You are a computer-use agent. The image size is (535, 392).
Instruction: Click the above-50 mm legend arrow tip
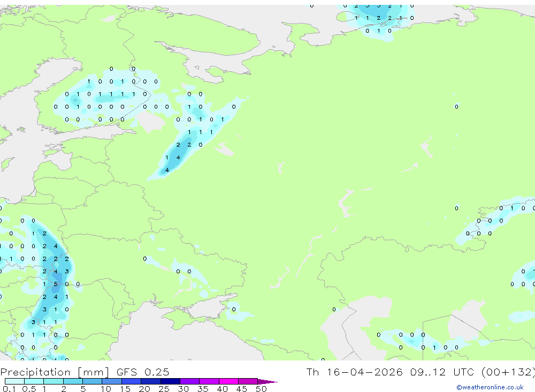(x=267, y=381)
